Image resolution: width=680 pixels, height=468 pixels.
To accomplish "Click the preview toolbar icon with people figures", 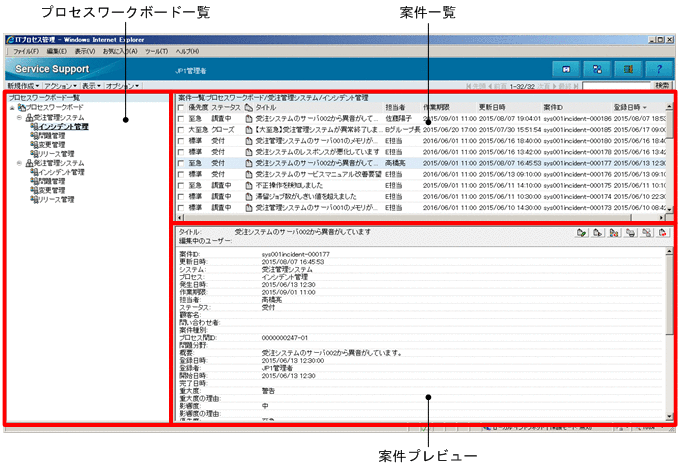I will [614, 233].
